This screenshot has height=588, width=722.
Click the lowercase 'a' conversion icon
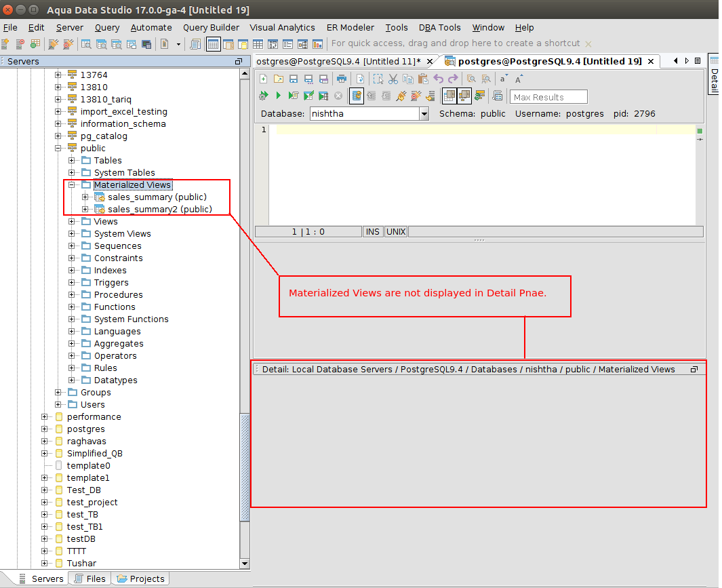504,79
